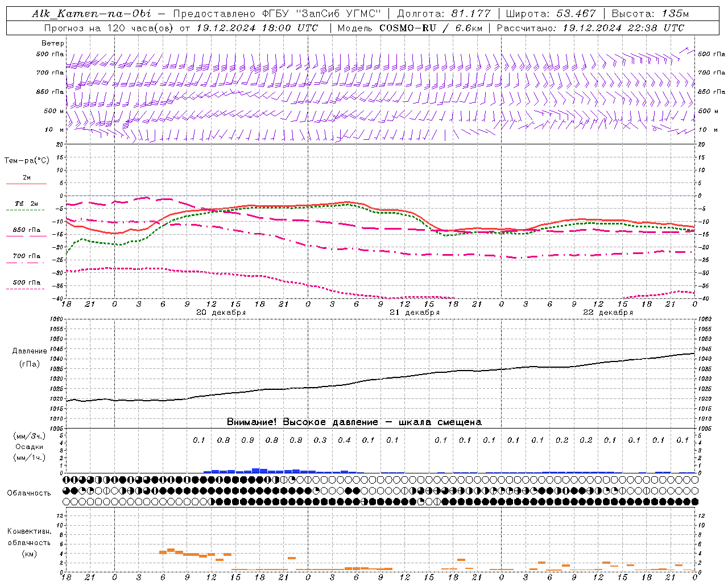Click the Ветер wind panel label

pyautogui.click(x=53, y=43)
